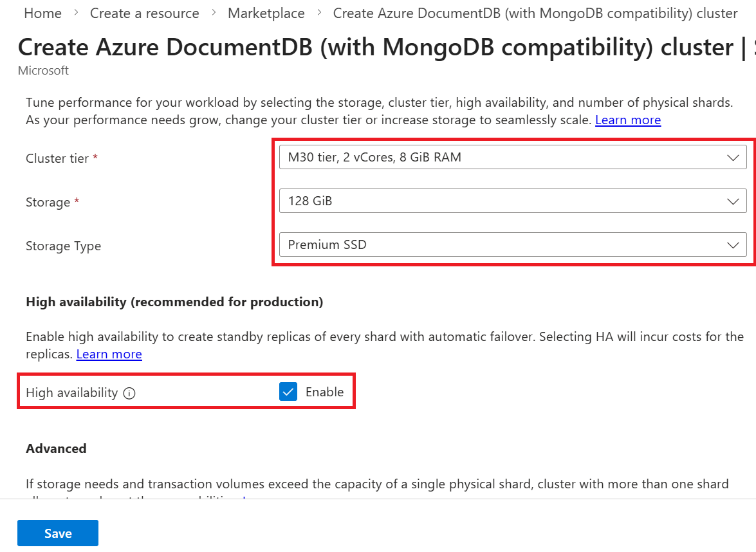Click the Storage Type dropdown chevron
Screen dimensions: 756x552
point(733,244)
